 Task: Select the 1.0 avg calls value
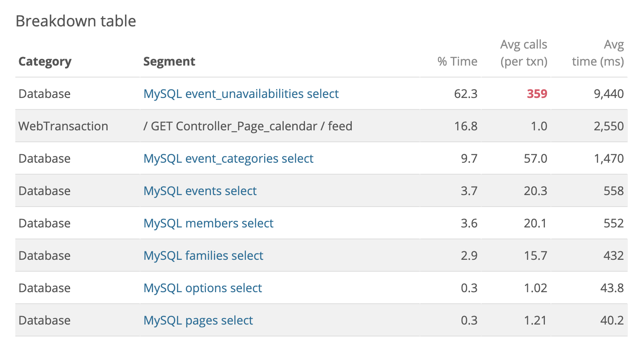(539, 126)
